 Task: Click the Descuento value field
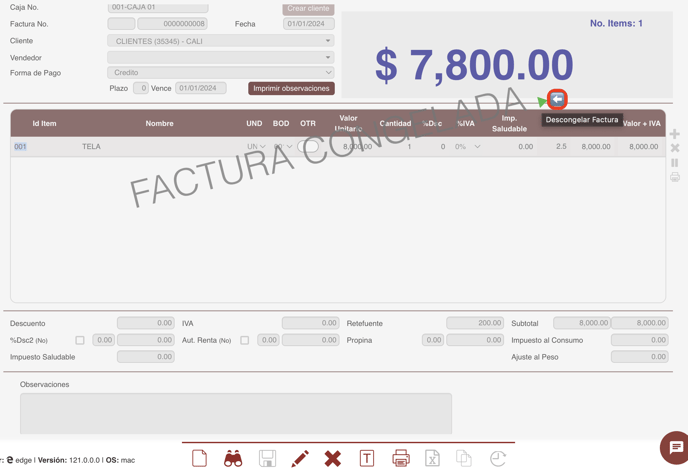pos(146,323)
